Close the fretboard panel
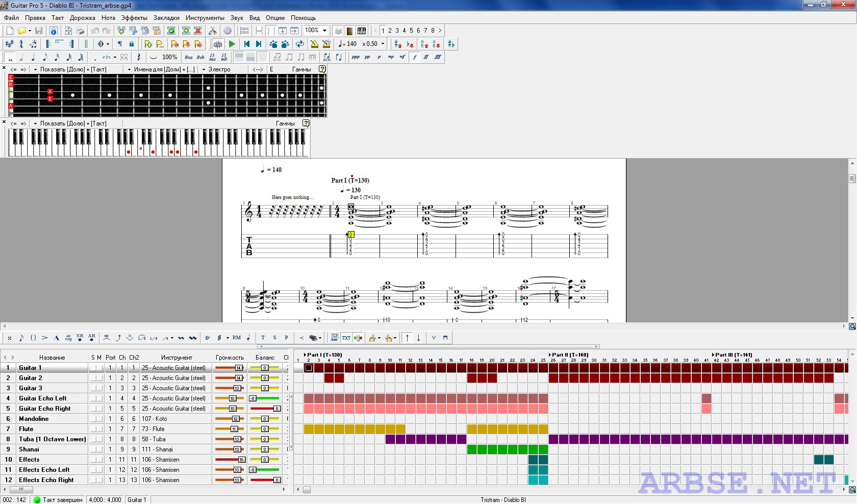The width and height of the screenshot is (857, 504). coord(4,68)
